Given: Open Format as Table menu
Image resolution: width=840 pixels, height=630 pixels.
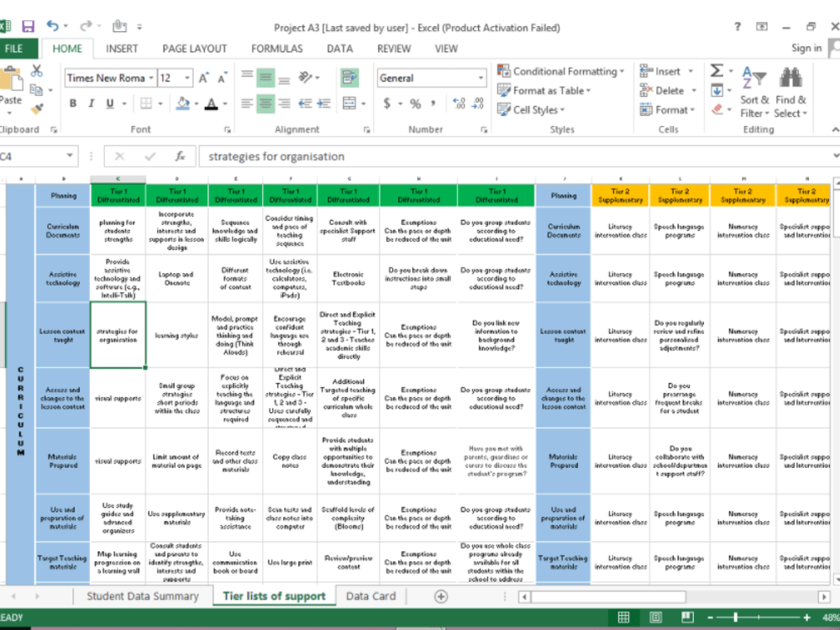Looking at the screenshot, I should pos(543,91).
